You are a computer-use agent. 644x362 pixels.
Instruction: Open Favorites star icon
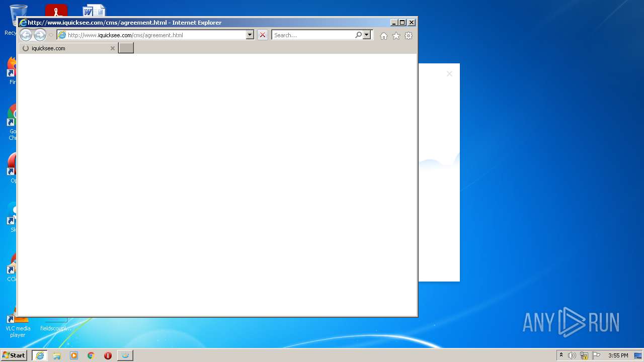pyautogui.click(x=396, y=36)
